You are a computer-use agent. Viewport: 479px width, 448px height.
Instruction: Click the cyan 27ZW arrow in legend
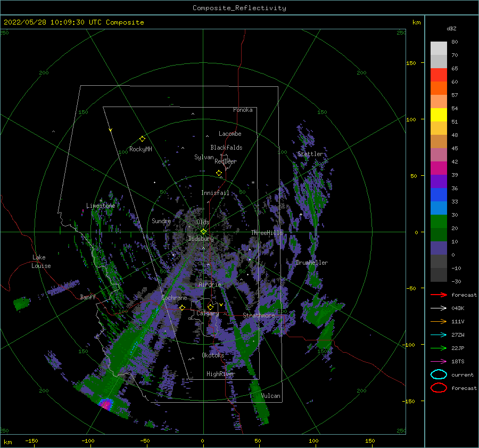point(439,335)
